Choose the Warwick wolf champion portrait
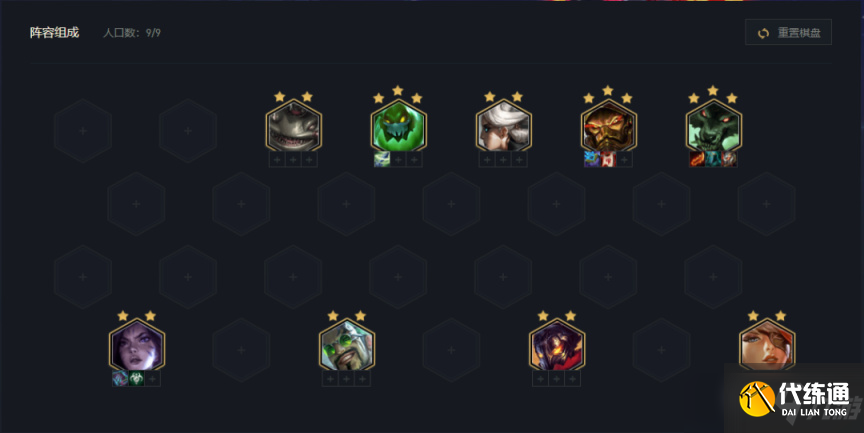 coord(714,126)
